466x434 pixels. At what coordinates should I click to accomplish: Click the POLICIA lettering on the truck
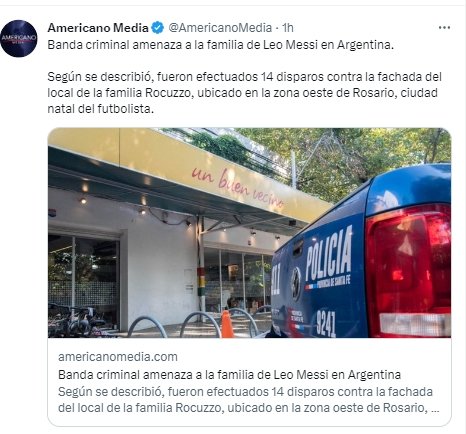329,253
